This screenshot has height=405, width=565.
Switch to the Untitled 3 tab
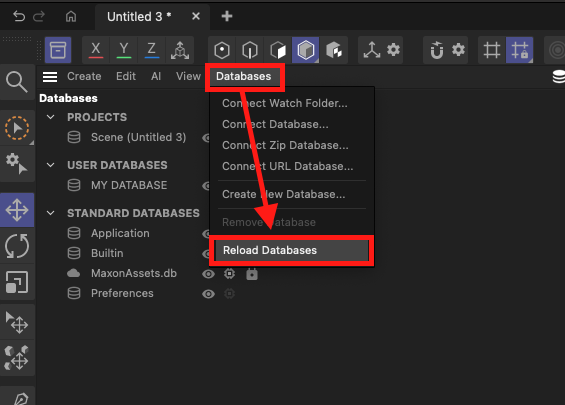(139, 17)
